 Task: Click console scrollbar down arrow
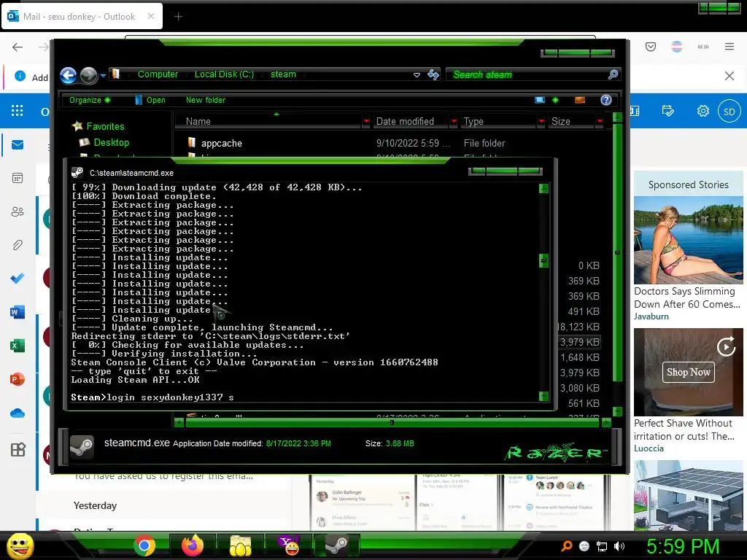[543, 396]
